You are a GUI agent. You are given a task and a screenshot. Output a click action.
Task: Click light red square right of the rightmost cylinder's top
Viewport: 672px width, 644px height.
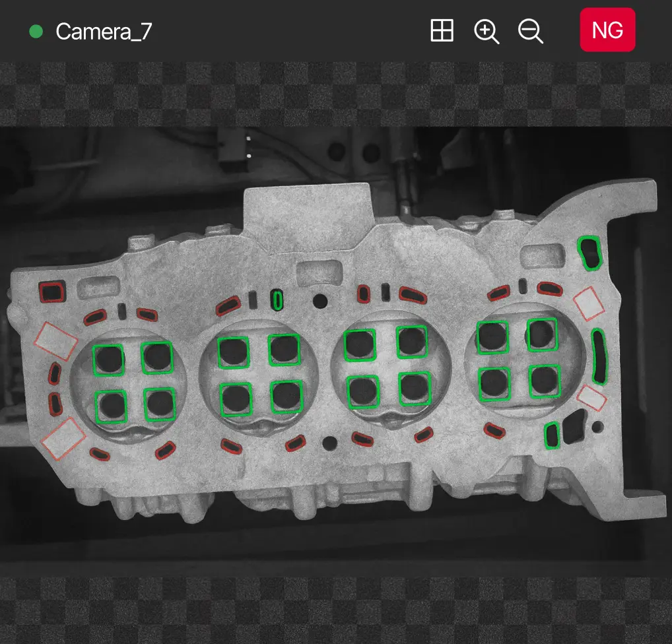tap(589, 303)
